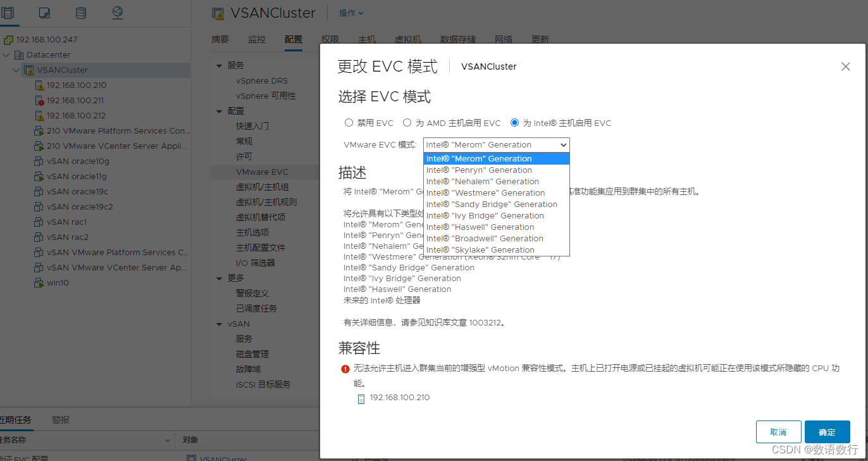Open the 操作 actions dropdown

tap(351, 13)
